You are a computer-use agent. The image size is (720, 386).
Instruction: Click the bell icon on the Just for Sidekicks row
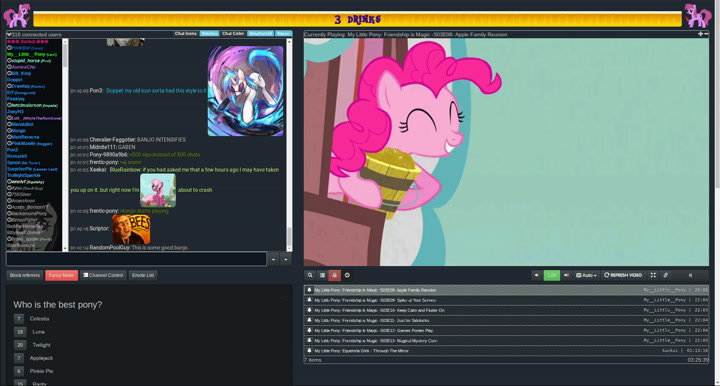point(309,320)
